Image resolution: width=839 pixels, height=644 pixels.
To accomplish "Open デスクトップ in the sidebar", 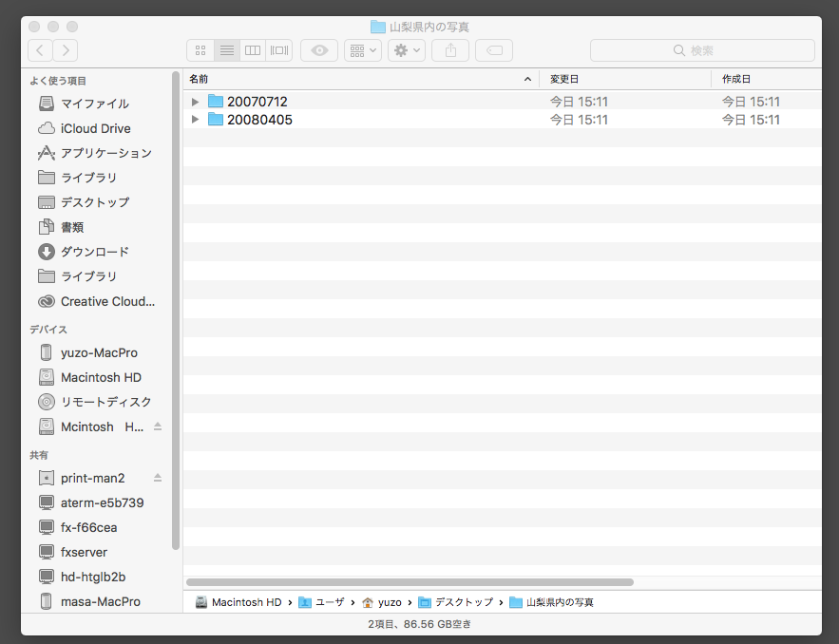I will [x=84, y=202].
